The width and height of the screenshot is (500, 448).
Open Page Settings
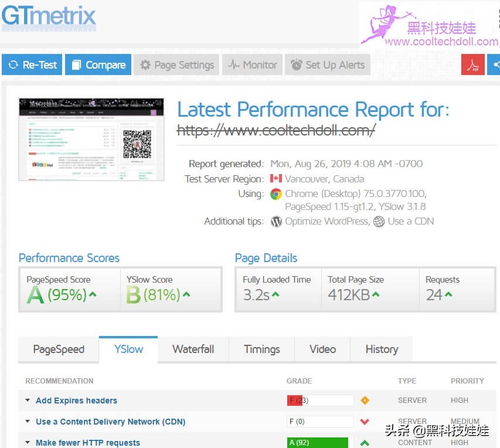point(176,65)
